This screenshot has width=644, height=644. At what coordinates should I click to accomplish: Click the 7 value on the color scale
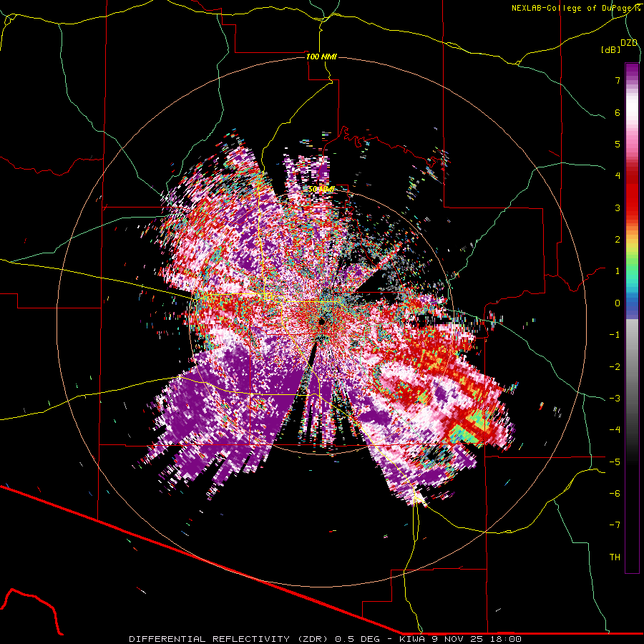tap(618, 80)
